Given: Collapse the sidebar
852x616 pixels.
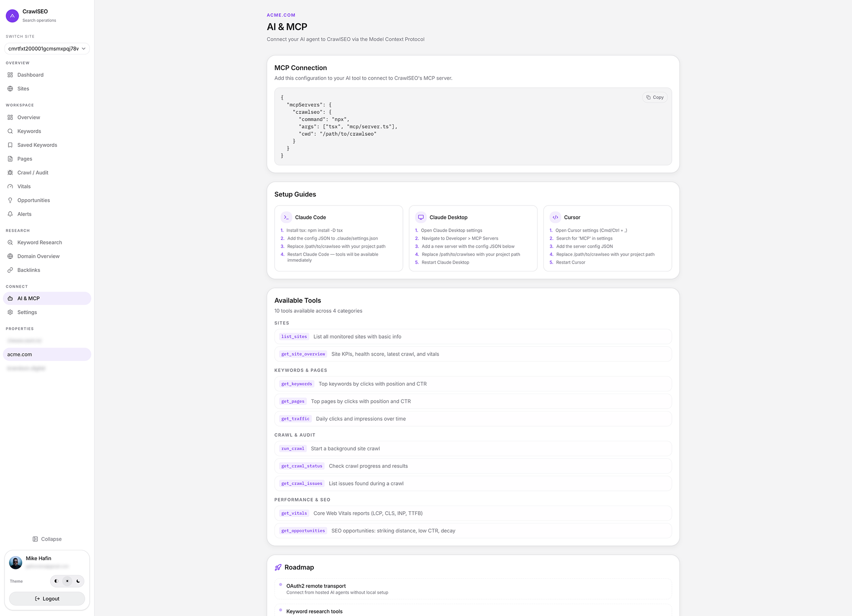Looking at the screenshot, I should 47,539.
